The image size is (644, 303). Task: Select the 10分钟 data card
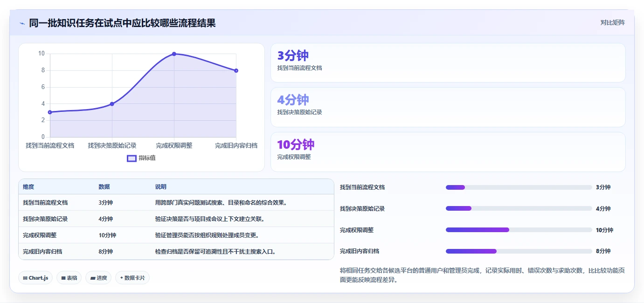pyautogui.click(x=448, y=152)
